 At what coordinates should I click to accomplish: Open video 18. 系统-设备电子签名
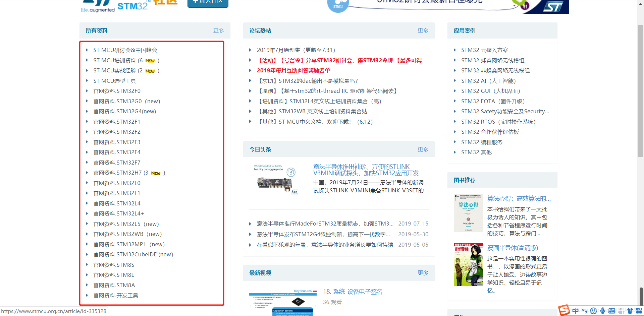coord(353,292)
